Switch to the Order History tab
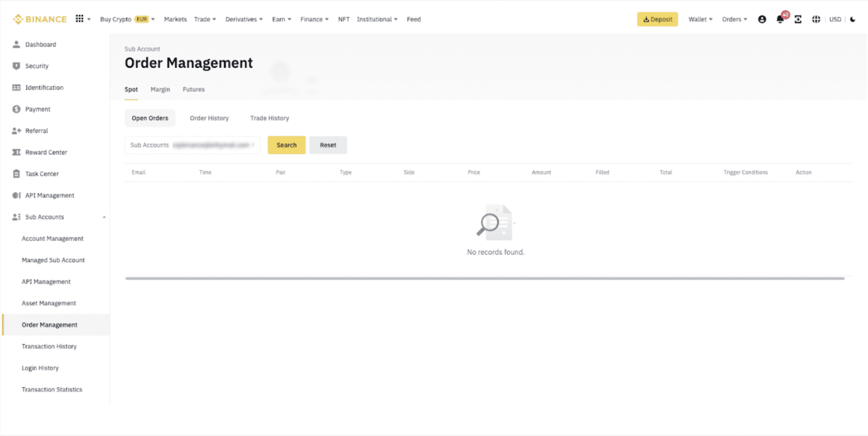Screen dimensions: 868x436 point(209,118)
